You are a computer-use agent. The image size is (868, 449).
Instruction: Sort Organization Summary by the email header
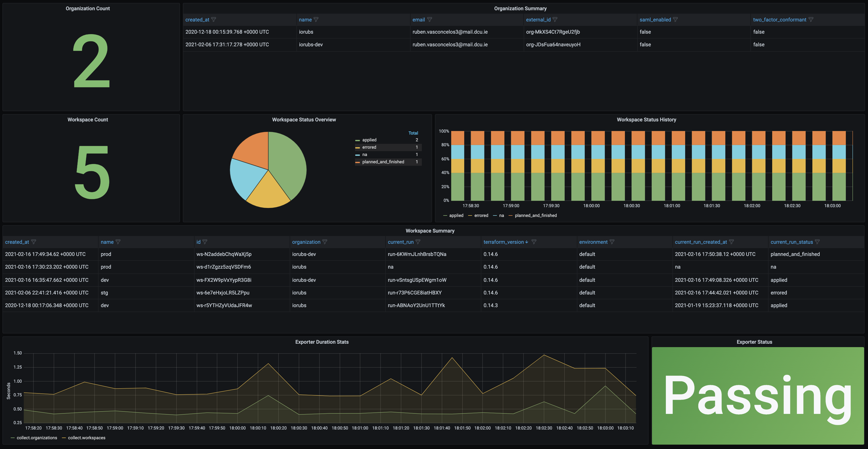tap(418, 20)
